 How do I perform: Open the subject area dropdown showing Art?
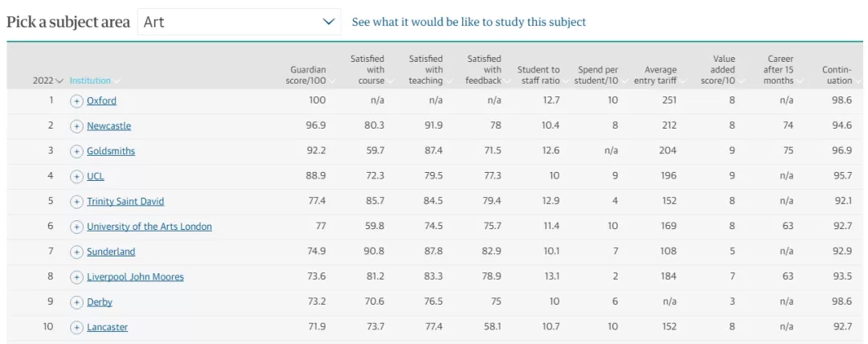(240, 23)
